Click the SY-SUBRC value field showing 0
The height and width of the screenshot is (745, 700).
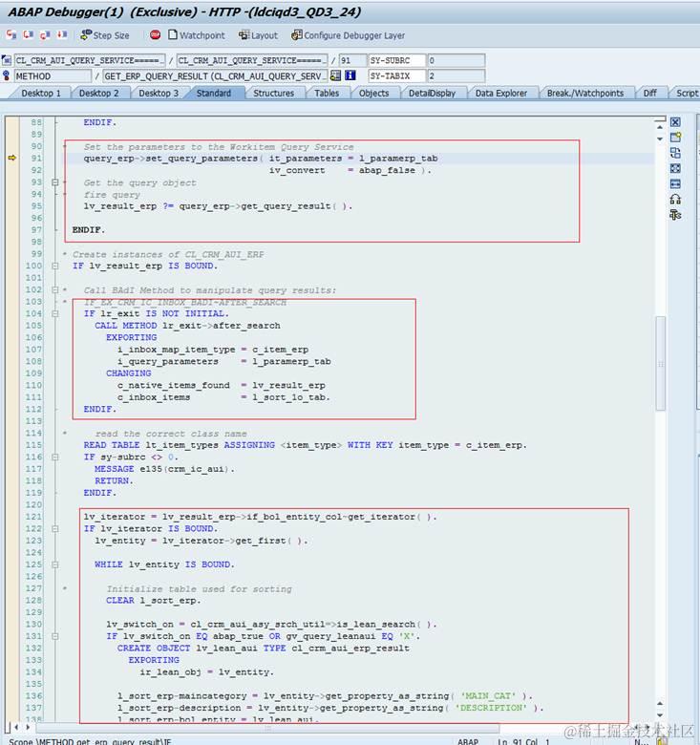[456, 60]
